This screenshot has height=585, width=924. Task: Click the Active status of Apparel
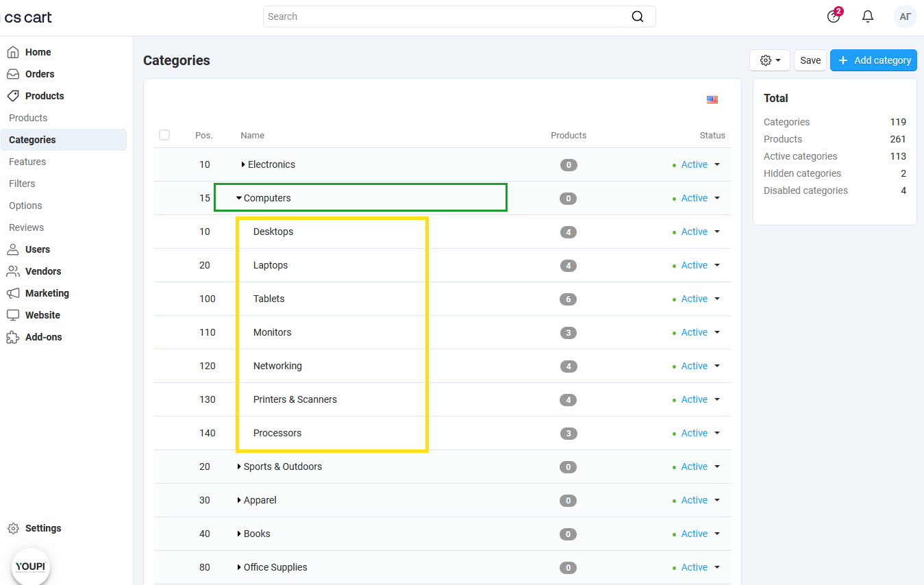click(694, 500)
